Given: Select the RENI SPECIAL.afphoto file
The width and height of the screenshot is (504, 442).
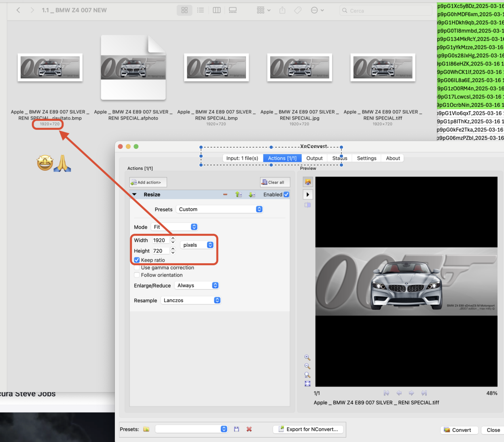Looking at the screenshot, I should pos(133,67).
